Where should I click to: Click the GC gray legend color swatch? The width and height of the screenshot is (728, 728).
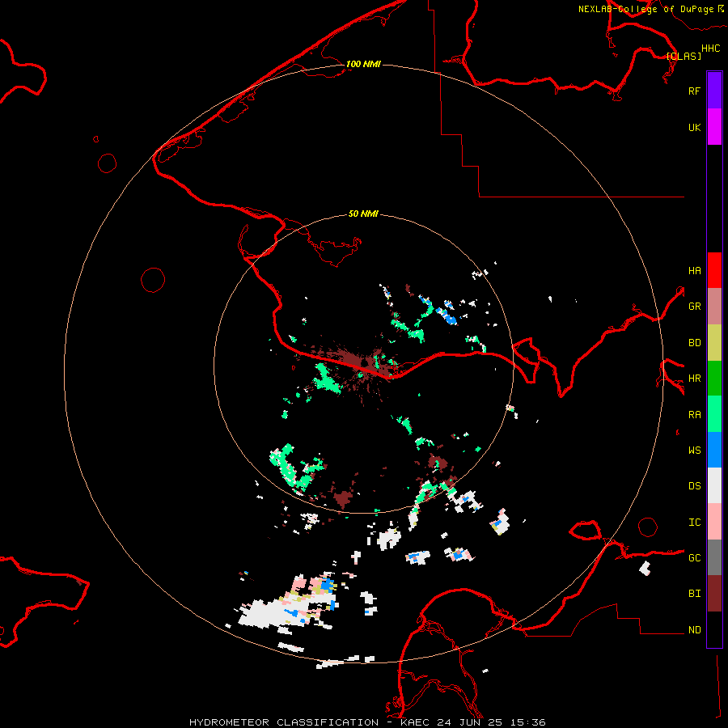pyautogui.click(x=714, y=557)
